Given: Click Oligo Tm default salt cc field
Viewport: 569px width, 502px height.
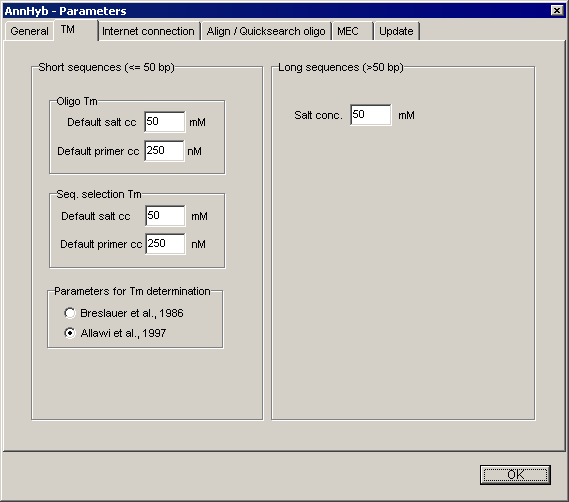Looking at the screenshot, I should point(164,122).
